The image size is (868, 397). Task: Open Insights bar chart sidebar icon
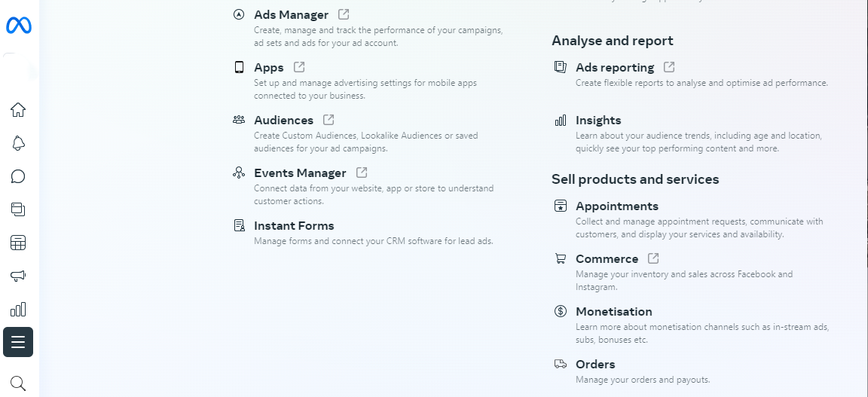coord(18,309)
